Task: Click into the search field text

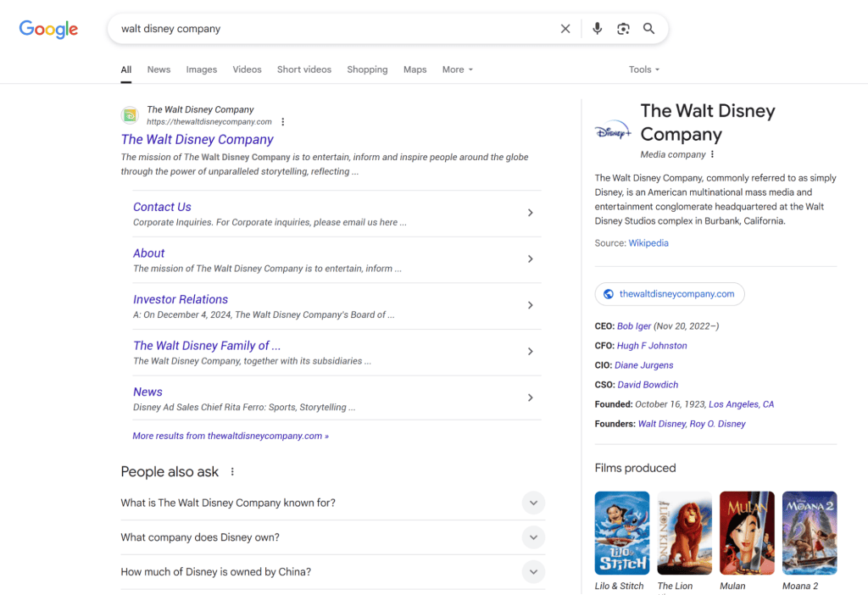Action: pyautogui.click(x=170, y=29)
